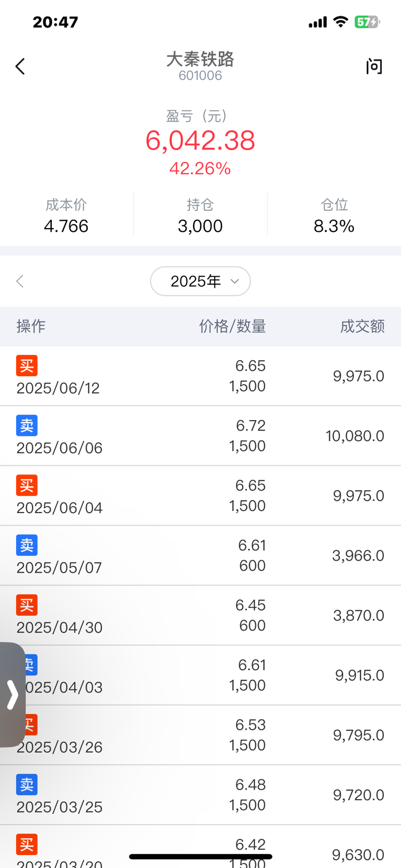The height and width of the screenshot is (868, 401).
Task: Tap amount 3,966.0
Action: pyautogui.click(x=358, y=555)
